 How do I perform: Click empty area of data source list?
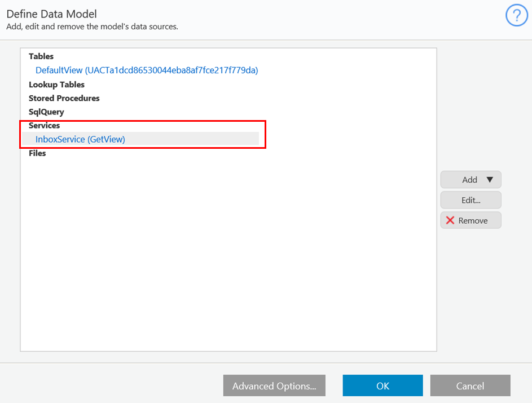pyautogui.click(x=228, y=254)
